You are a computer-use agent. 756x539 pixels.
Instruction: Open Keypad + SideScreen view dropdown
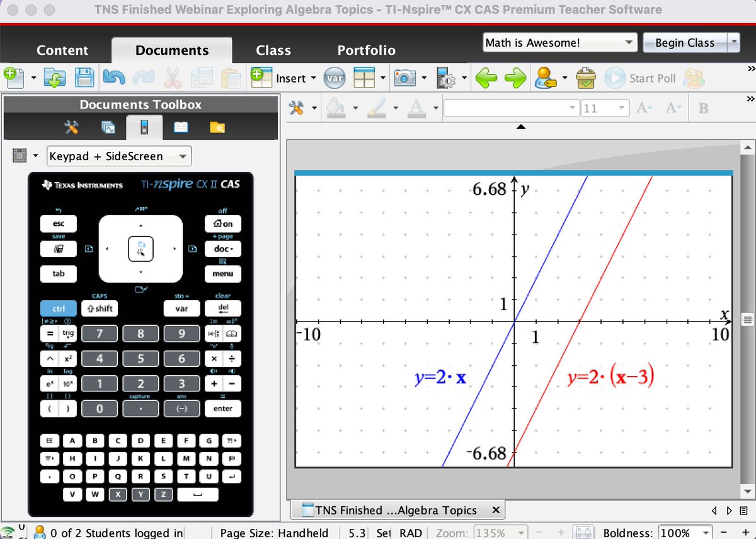click(x=119, y=156)
